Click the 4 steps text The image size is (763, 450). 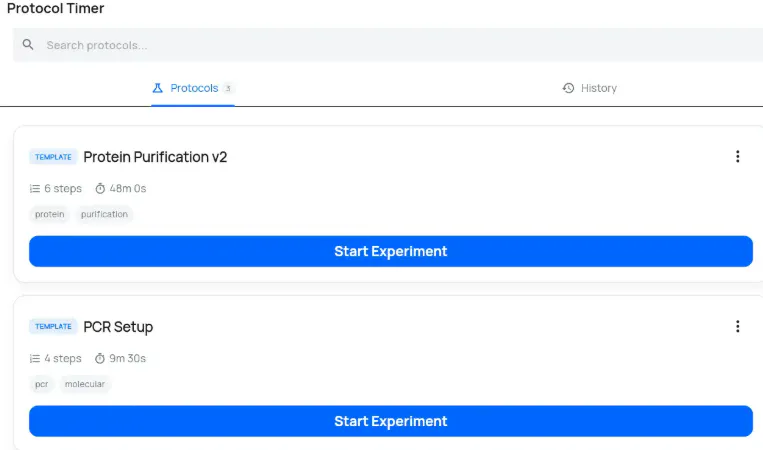tap(63, 358)
